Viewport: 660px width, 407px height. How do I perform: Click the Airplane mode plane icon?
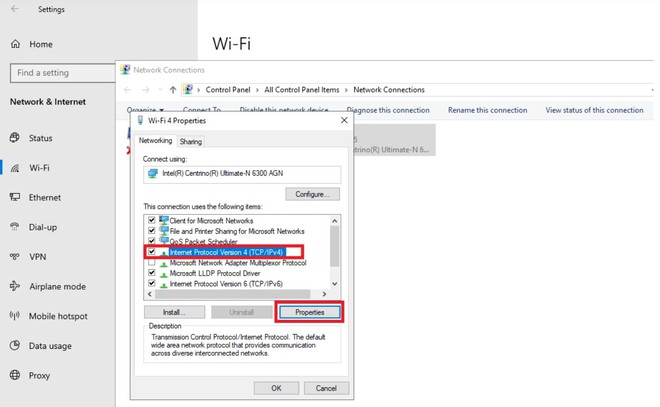pos(15,286)
